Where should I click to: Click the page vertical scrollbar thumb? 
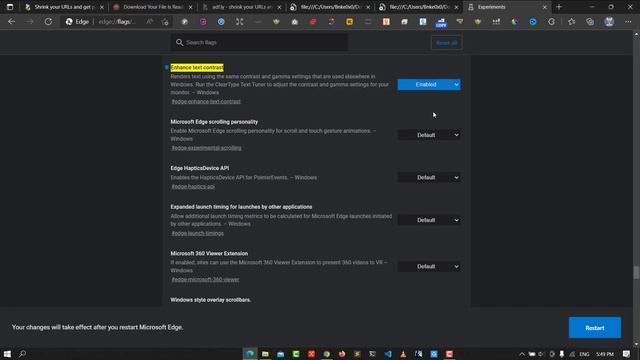point(636,272)
